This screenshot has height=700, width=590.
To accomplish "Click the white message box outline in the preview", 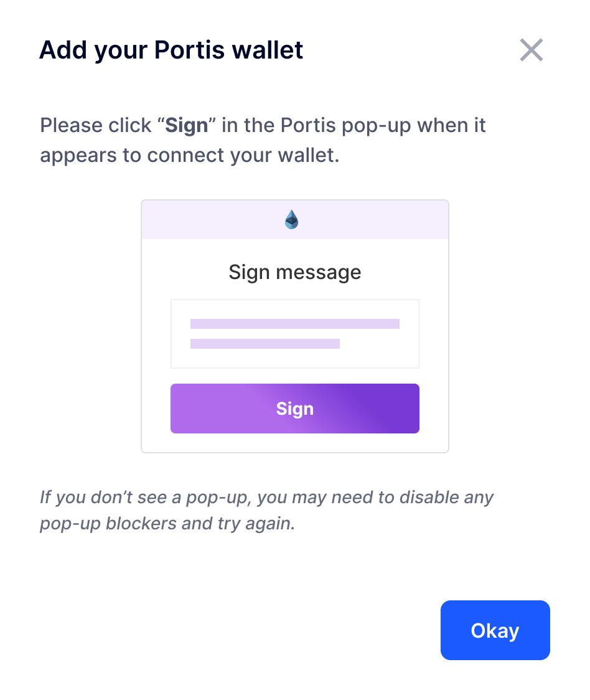I will pos(294,333).
